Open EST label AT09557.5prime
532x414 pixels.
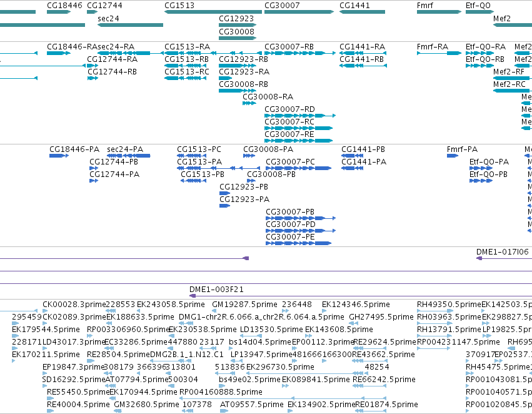point(252,405)
